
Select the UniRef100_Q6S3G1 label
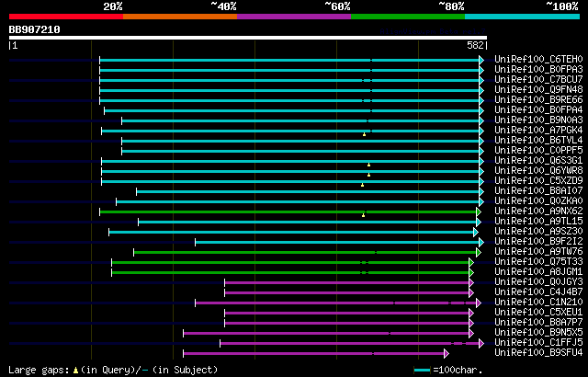coord(538,161)
